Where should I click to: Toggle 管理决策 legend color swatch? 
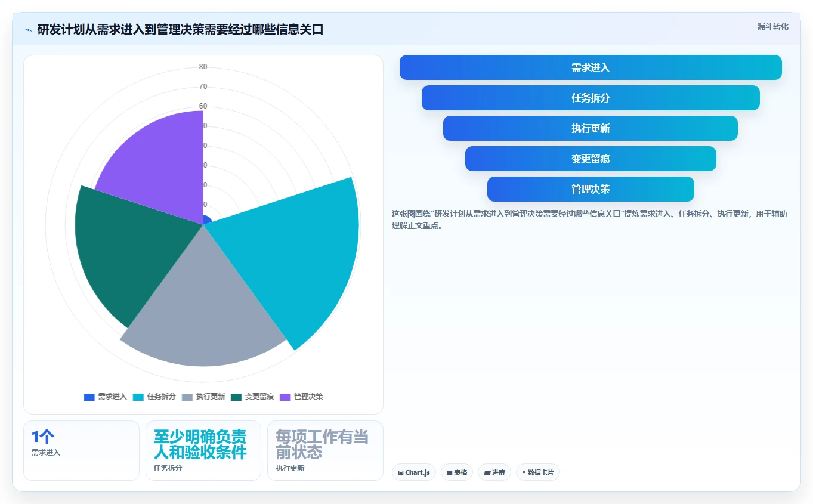pyautogui.click(x=285, y=397)
